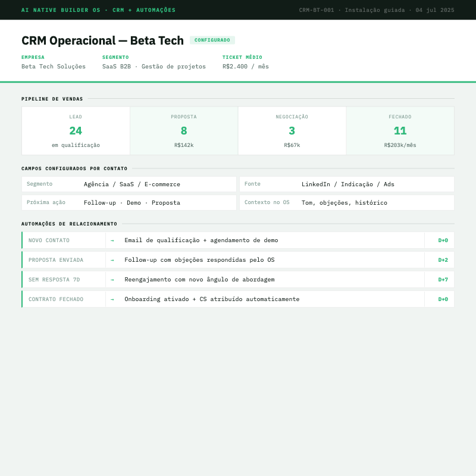Select the NOVO CONTATO trigger label
This screenshot has height=476, width=476.
pos(49,240)
